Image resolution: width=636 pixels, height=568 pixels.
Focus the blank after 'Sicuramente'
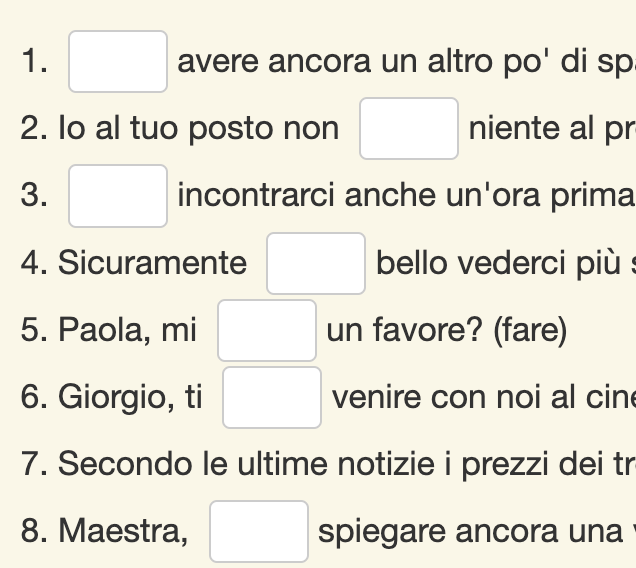tap(315, 263)
